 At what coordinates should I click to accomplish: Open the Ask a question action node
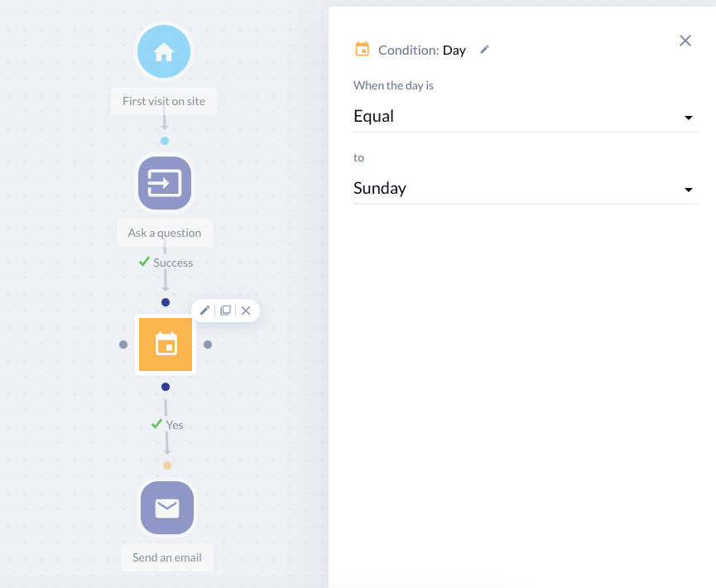click(165, 183)
